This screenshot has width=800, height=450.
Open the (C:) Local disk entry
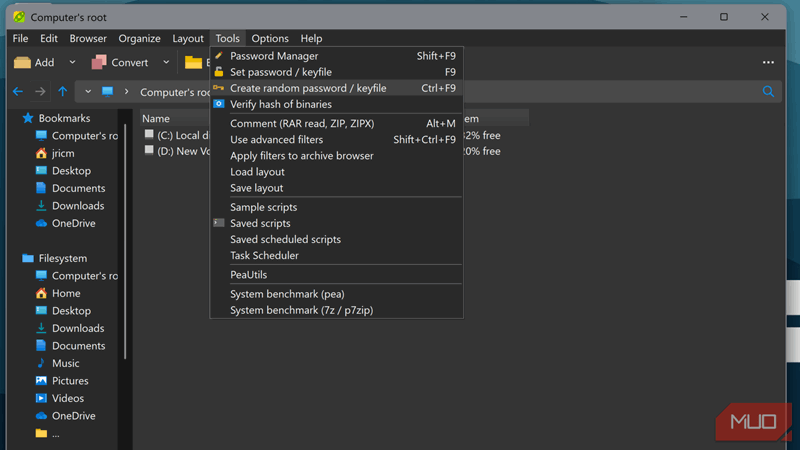pos(180,135)
